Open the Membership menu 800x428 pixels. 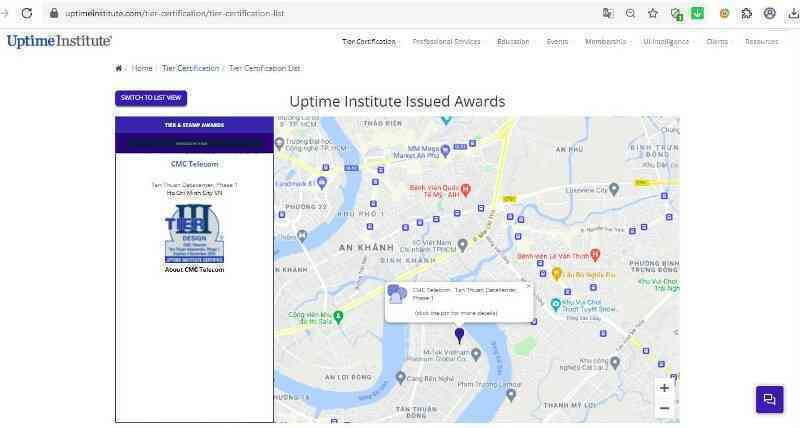(605, 42)
